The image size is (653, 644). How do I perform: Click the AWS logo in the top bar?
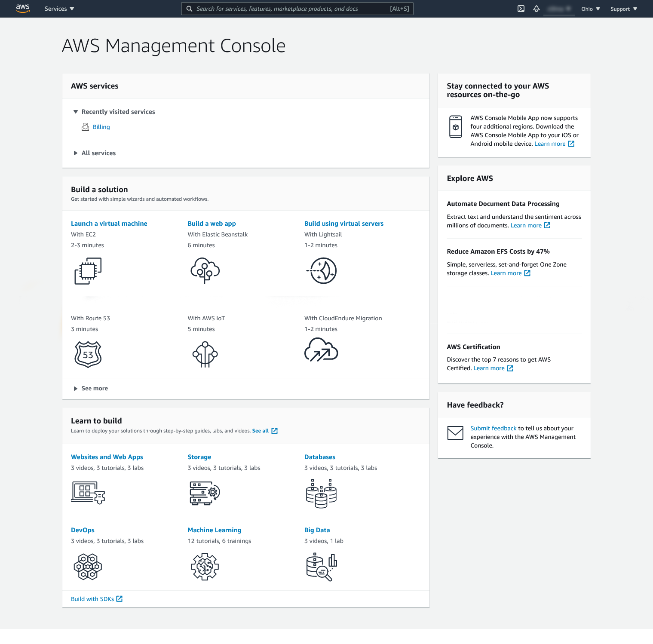23,9
